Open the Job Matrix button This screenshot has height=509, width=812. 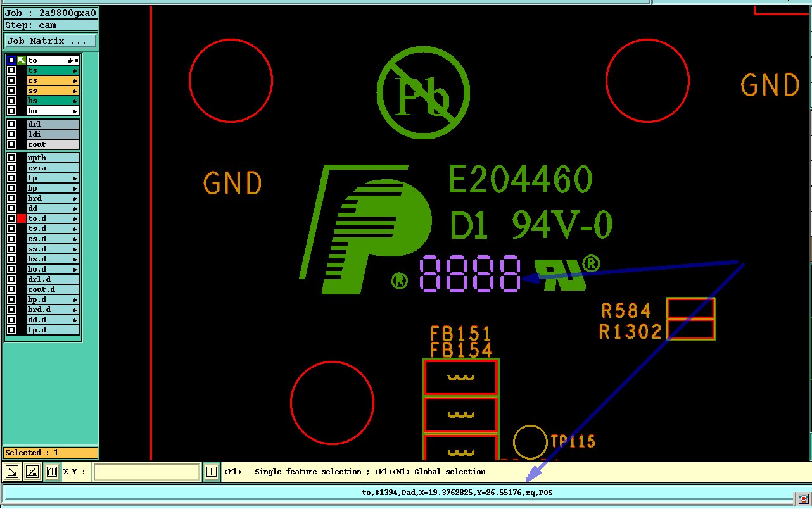51,41
